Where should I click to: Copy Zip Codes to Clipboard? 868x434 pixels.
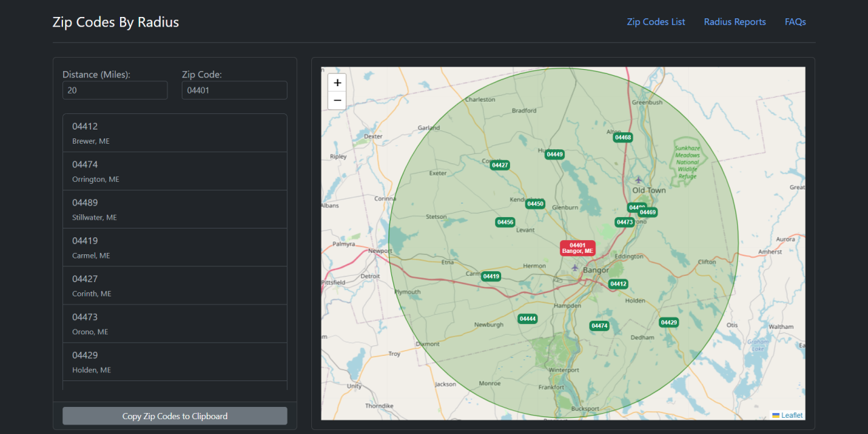click(x=174, y=416)
